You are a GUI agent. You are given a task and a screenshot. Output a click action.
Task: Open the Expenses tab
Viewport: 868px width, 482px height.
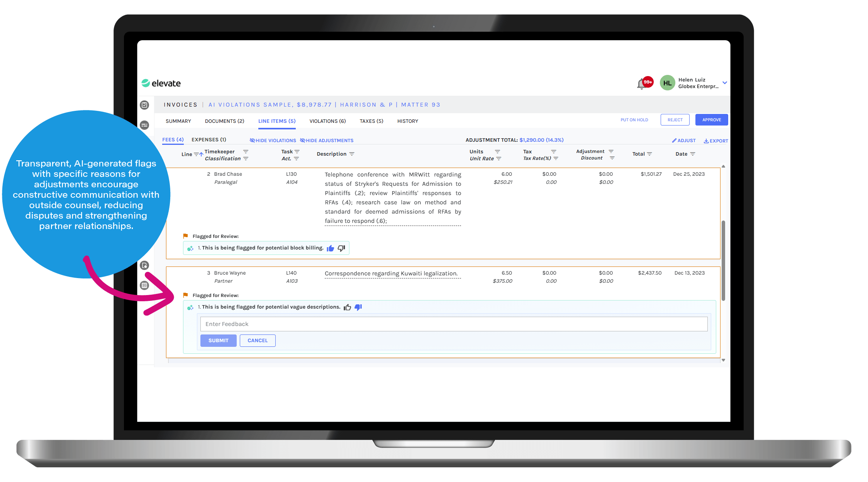pos(209,139)
